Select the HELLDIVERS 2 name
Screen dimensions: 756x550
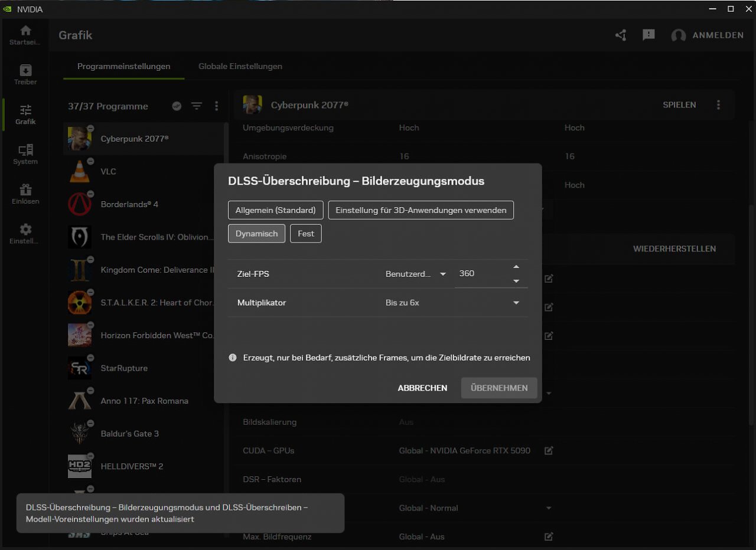pyautogui.click(x=132, y=466)
